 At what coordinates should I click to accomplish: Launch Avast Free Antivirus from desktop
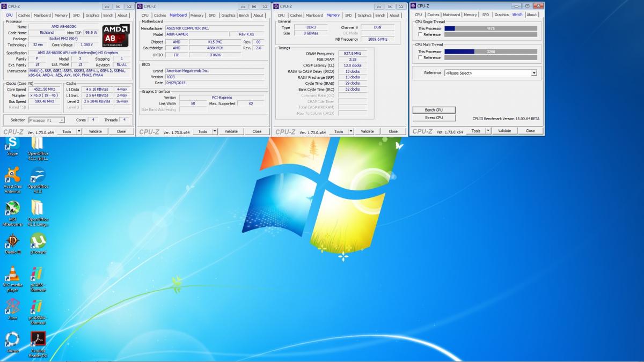tap(12, 175)
